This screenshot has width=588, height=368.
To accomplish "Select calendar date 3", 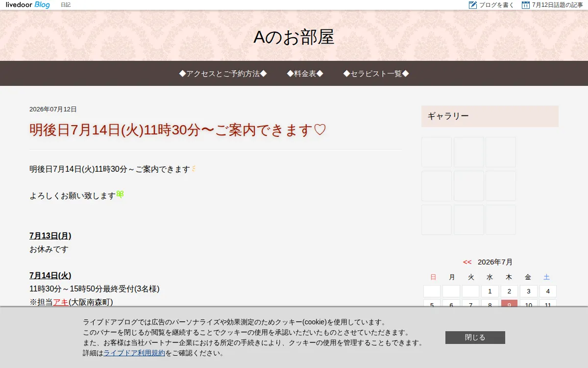I will [x=528, y=291].
